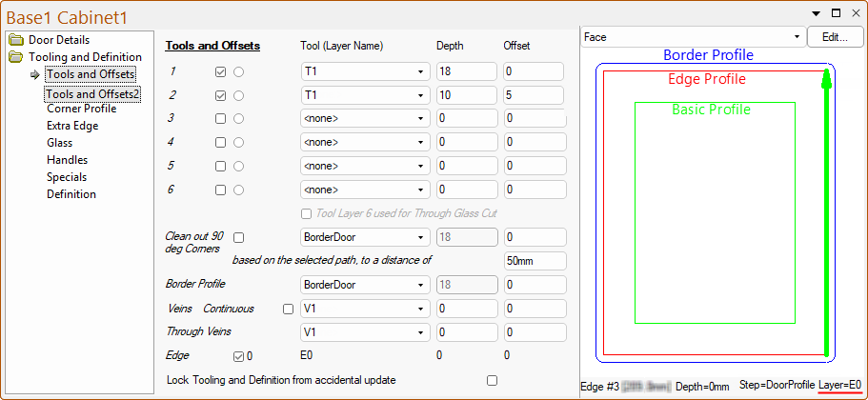Open row 5 tool layer dropdown
The image size is (868, 400).
[365, 166]
